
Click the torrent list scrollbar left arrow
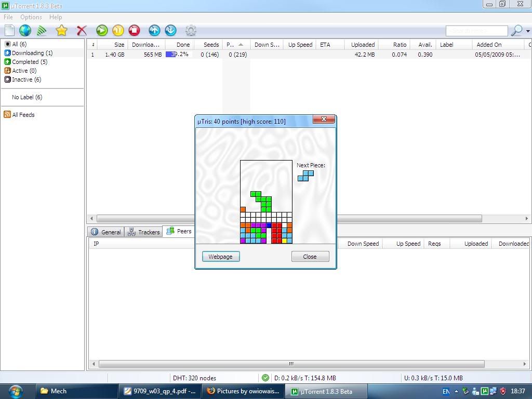pos(91,219)
